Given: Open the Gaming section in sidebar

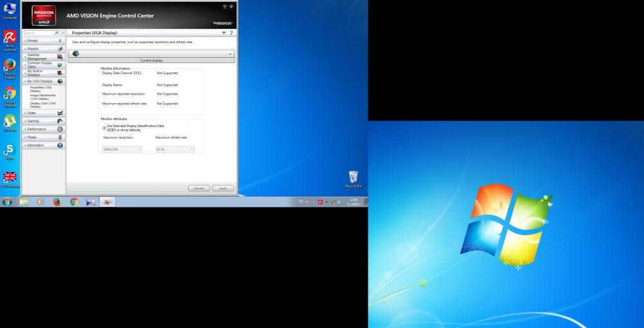Looking at the screenshot, I should [43, 121].
